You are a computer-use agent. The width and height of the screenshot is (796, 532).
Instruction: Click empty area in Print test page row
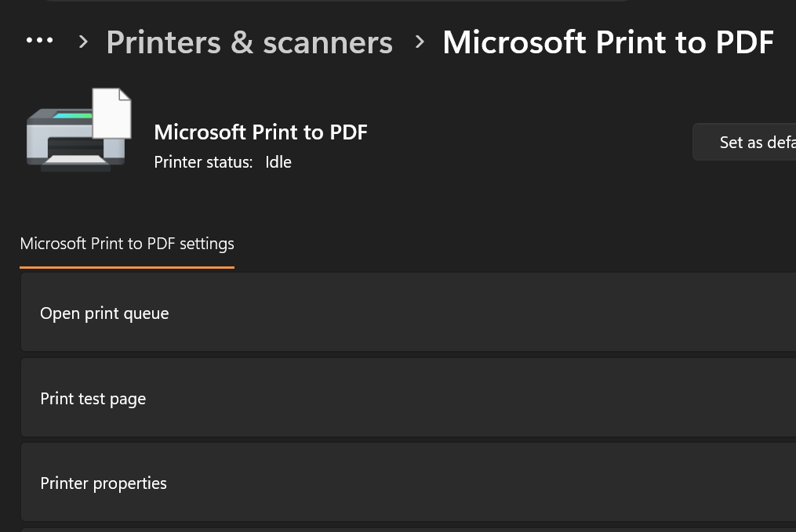(482, 397)
